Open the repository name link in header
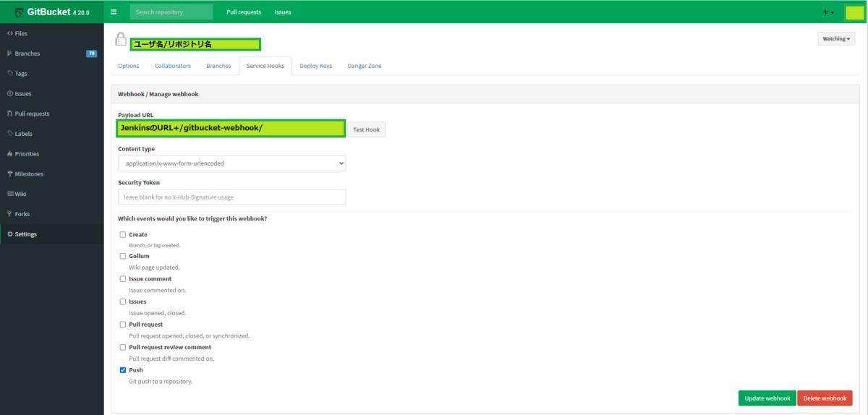Image resolution: width=868 pixels, height=415 pixels. (x=195, y=44)
